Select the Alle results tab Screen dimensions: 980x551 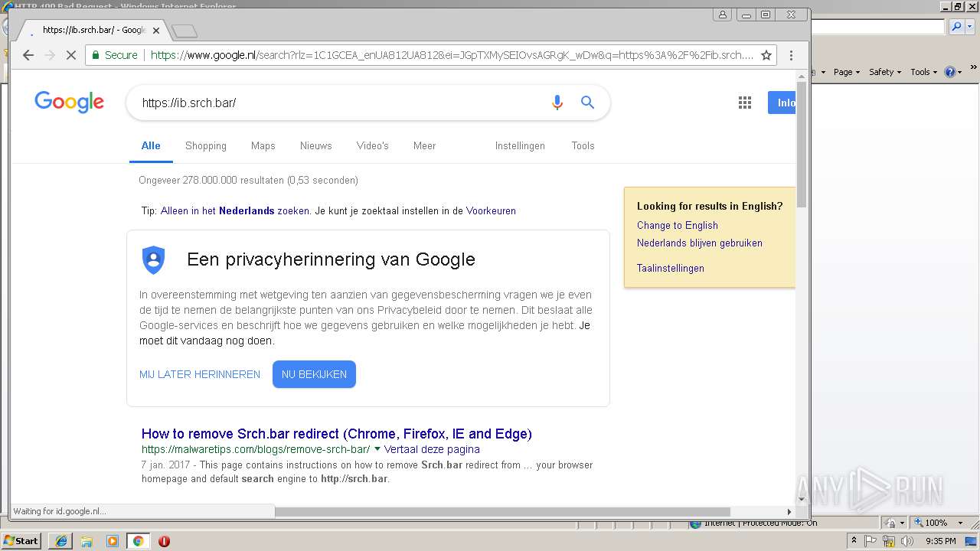click(x=151, y=145)
